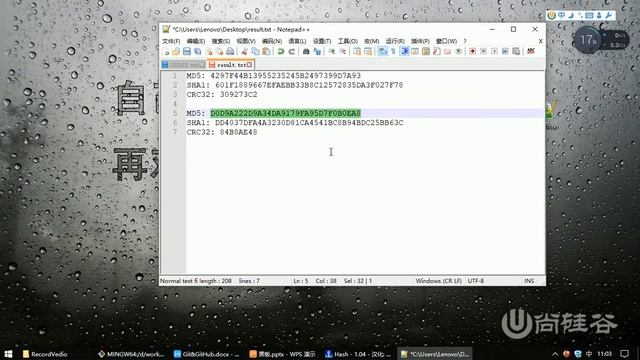Copy selection with the Copy icon

point(256,51)
